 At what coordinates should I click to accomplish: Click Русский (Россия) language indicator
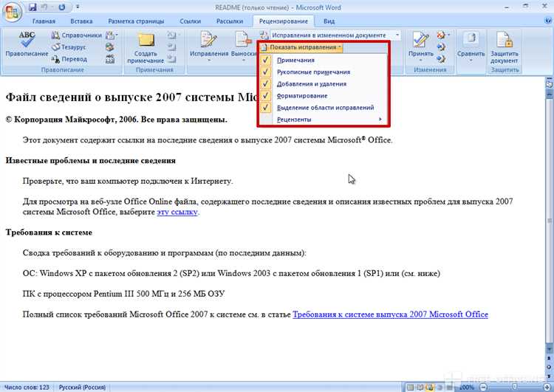tap(82, 388)
